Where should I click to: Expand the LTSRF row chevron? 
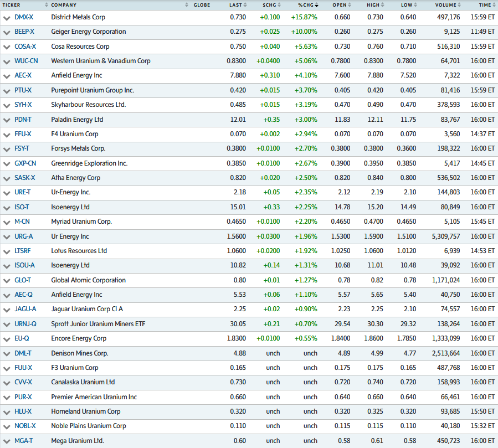[6, 251]
